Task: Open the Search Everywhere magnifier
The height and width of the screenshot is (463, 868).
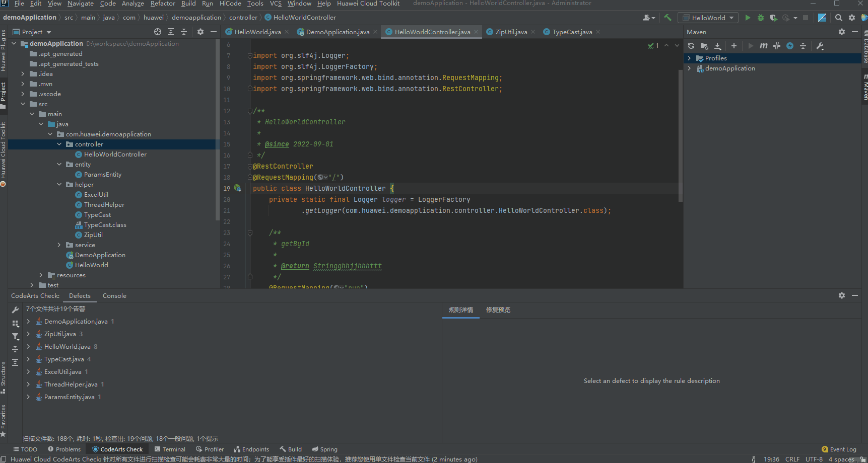Action: point(838,18)
